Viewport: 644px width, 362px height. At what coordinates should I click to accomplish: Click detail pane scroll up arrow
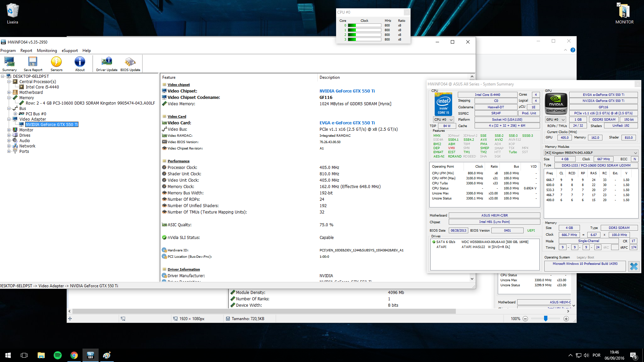pyautogui.click(x=472, y=77)
